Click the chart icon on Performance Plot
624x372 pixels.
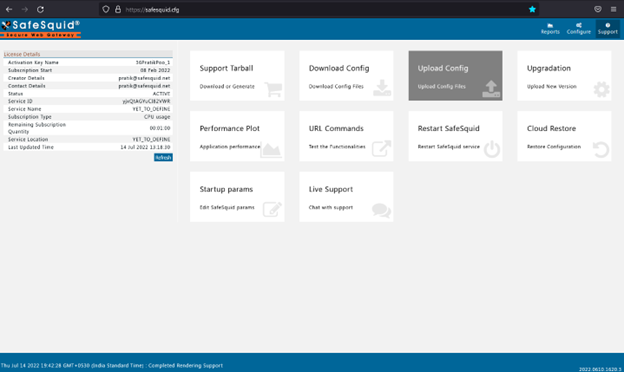point(271,150)
